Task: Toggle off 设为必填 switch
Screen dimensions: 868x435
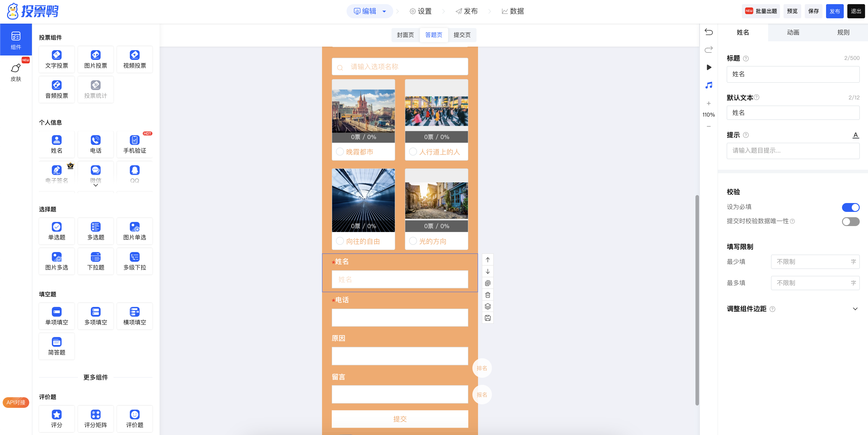Action: click(851, 207)
